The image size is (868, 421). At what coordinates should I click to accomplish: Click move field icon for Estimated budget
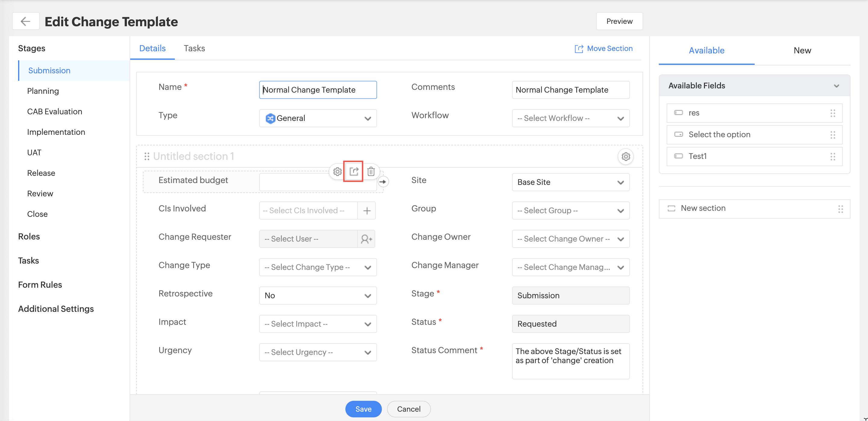point(354,172)
